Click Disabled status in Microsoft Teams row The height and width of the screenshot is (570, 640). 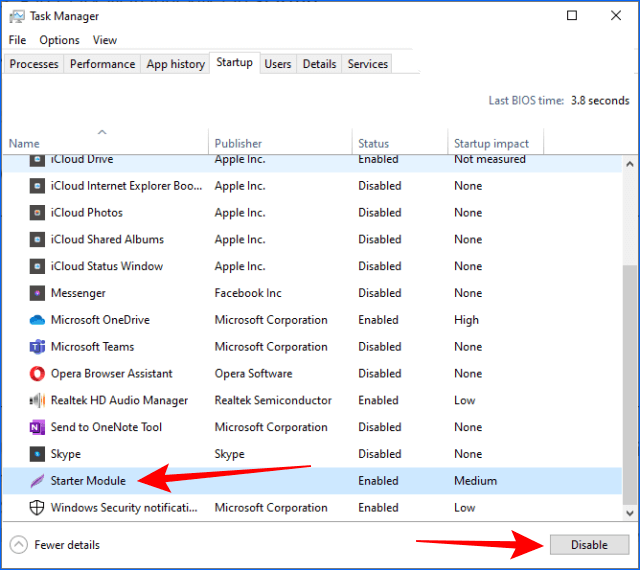[x=380, y=347]
